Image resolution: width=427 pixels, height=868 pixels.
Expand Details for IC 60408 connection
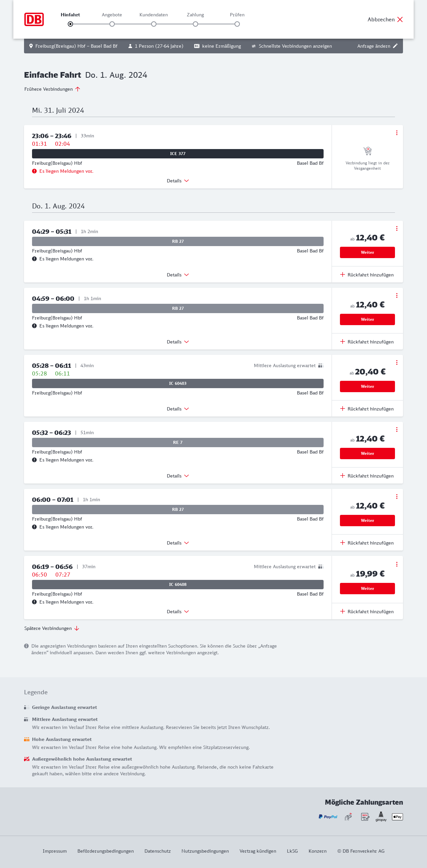tap(177, 612)
